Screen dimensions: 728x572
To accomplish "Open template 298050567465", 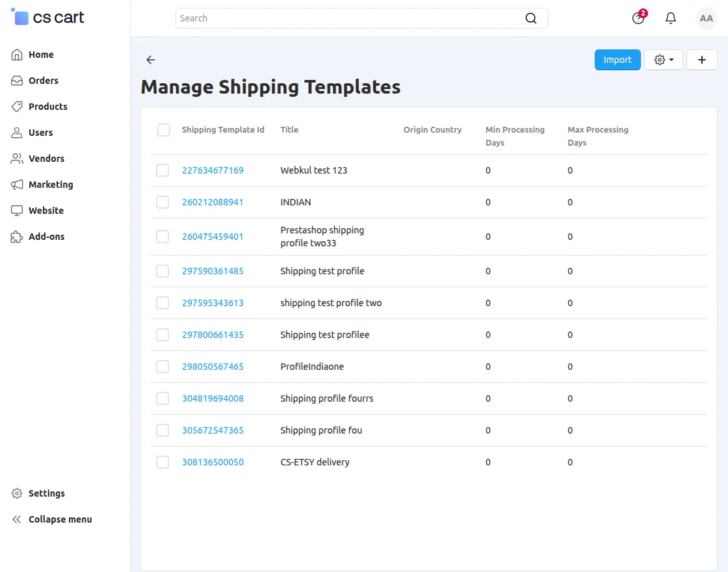I will pyautogui.click(x=213, y=367).
